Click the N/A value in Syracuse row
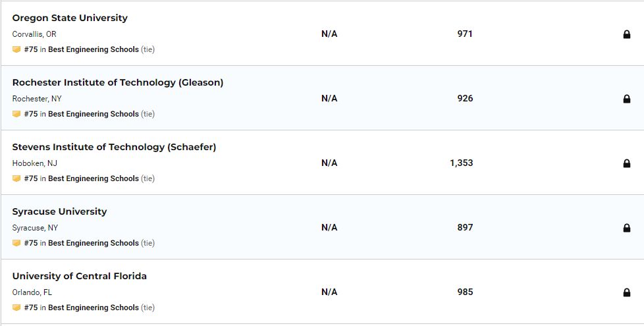 click(329, 227)
